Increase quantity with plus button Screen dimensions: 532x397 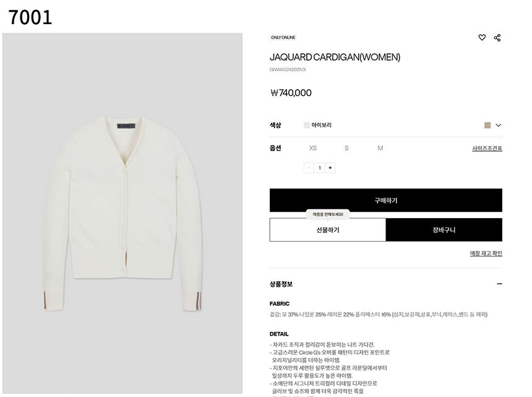[x=330, y=168]
